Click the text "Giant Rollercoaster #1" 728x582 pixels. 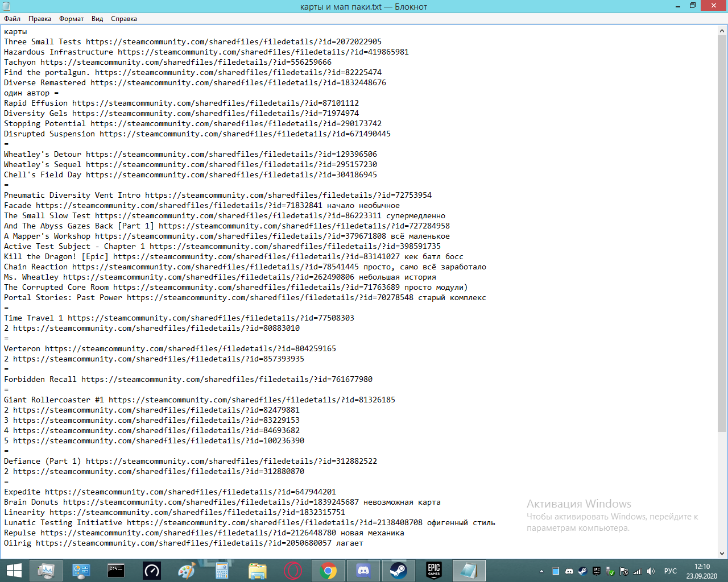(54, 400)
